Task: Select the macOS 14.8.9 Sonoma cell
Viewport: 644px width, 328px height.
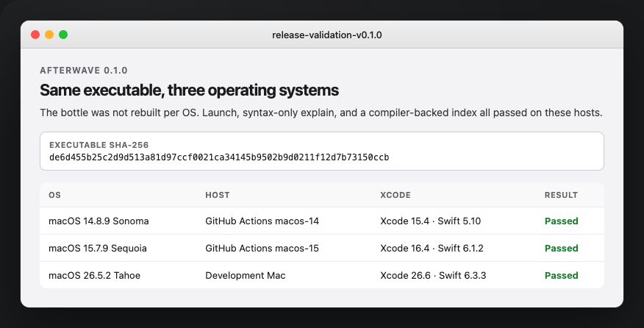Action: pyautogui.click(x=99, y=221)
